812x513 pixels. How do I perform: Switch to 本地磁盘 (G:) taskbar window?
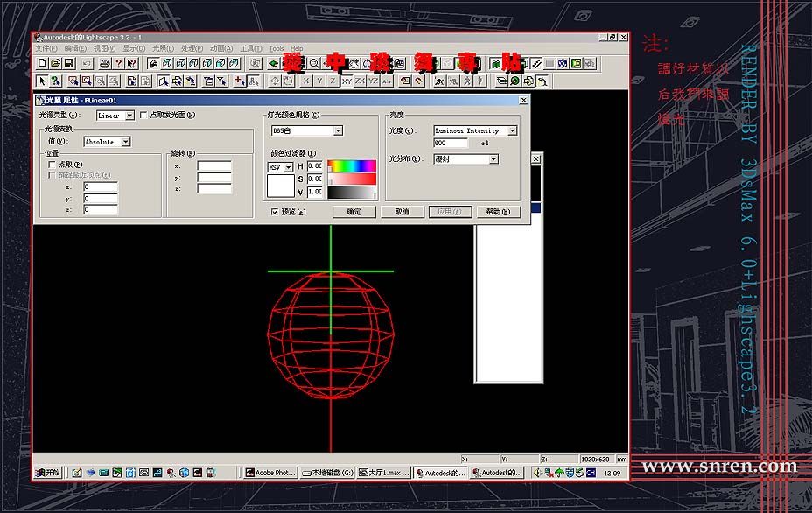(327, 473)
